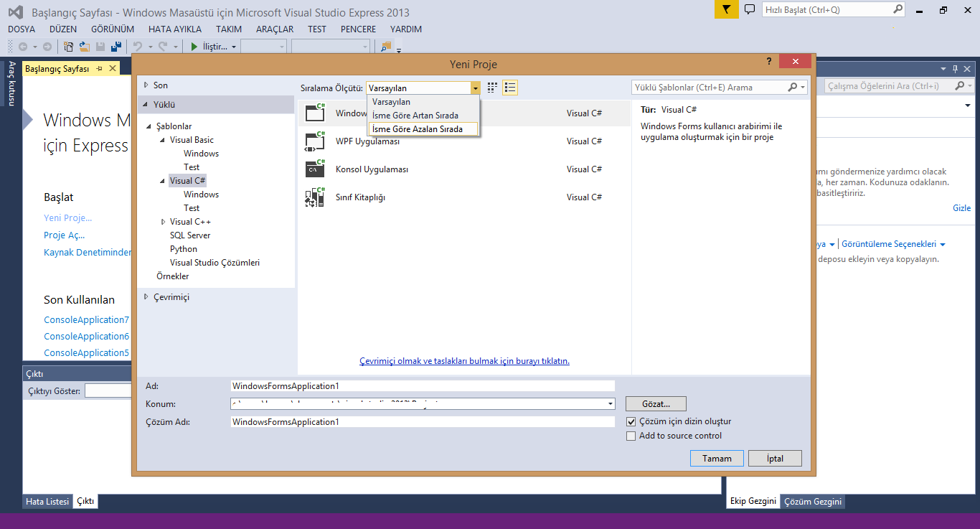Pin the Ekip Gezgini panel
This screenshot has height=529, width=980.
pos(955,69)
